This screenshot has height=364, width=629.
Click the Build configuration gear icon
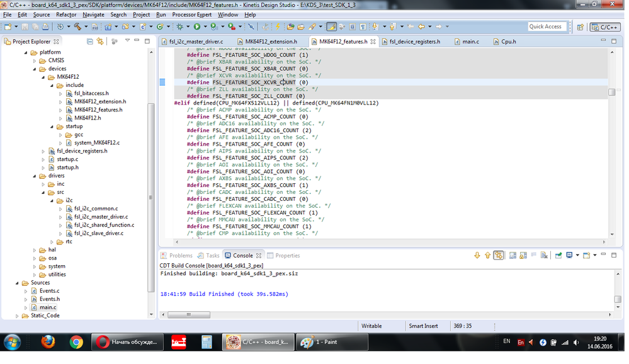[x=60, y=26]
